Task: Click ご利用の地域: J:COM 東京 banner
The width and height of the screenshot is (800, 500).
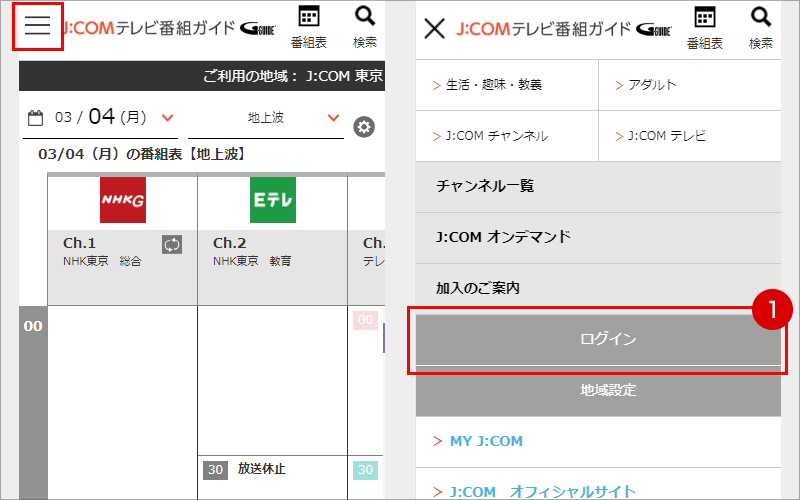Action: pyautogui.click(x=202, y=76)
